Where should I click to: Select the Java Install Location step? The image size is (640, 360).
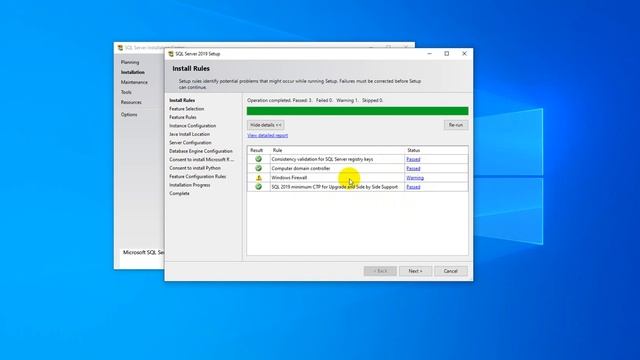(190, 134)
